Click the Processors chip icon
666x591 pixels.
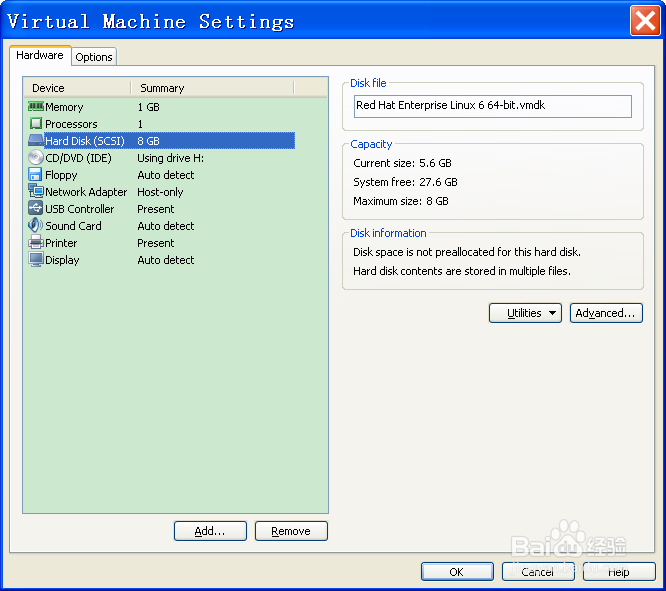click(36, 124)
